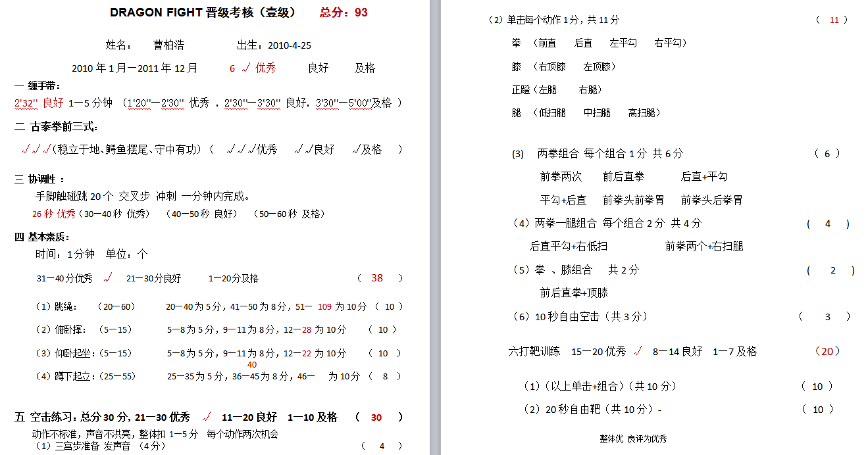Click the heading '一 缠手带:'
This screenshot has height=455, width=868.
38,86
